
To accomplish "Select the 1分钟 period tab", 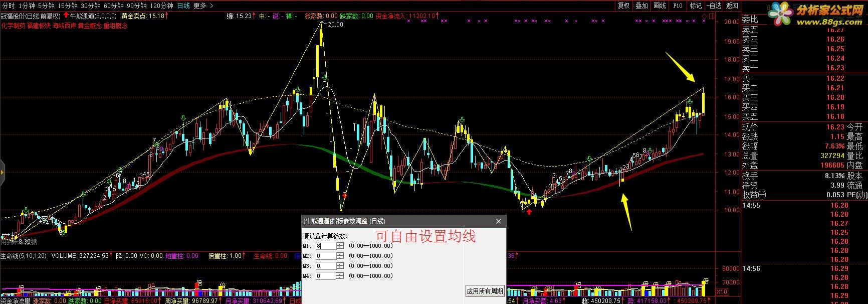I will coord(27,6).
